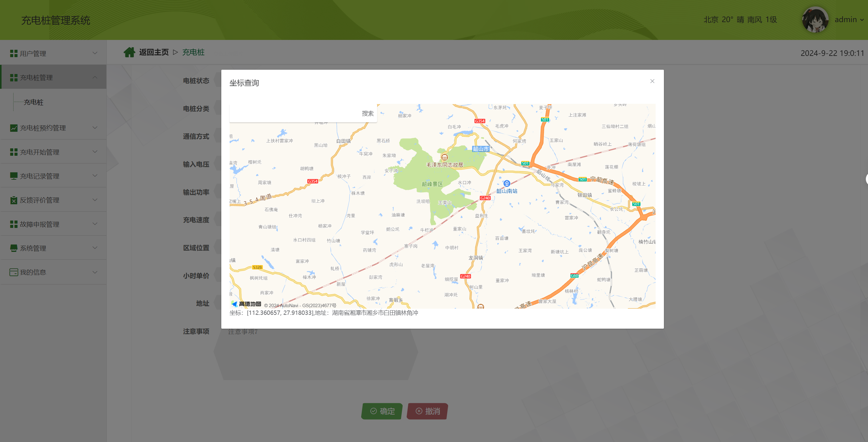868x442 pixels.
Task: Click the 坐标查询 dialog title
Action: (244, 83)
